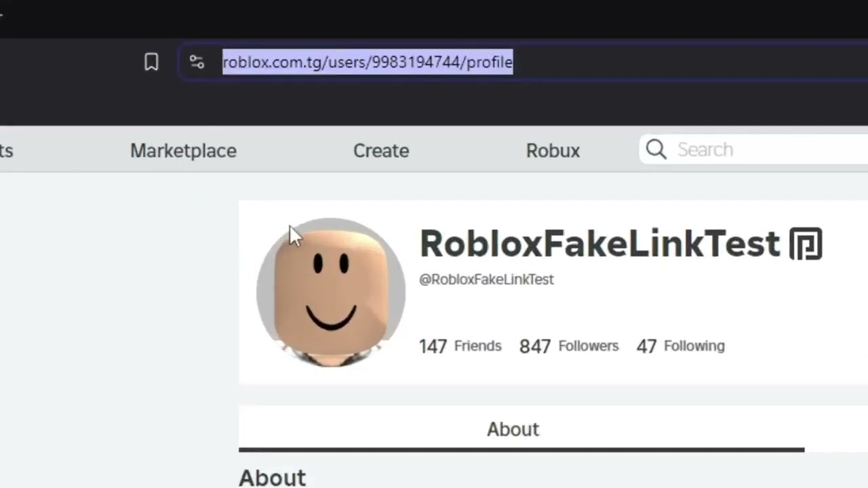Image resolution: width=868 pixels, height=488 pixels.
Task: Open the site settings icon beside URL
Action: 197,62
